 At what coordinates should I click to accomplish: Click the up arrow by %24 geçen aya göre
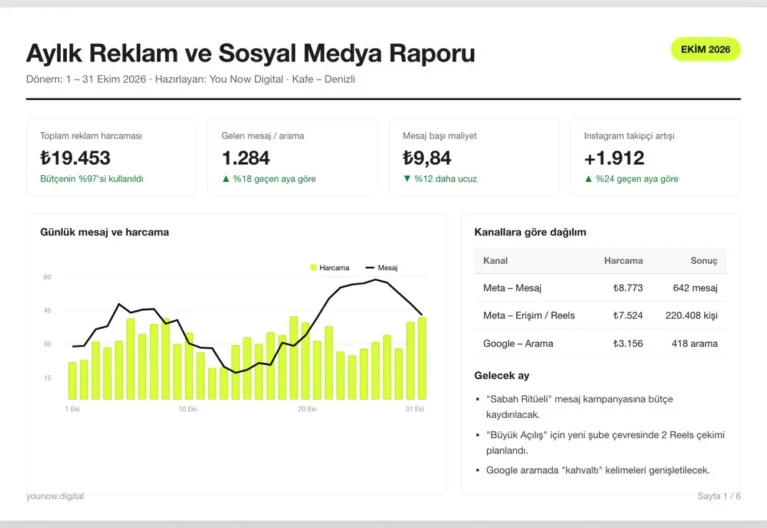588,179
